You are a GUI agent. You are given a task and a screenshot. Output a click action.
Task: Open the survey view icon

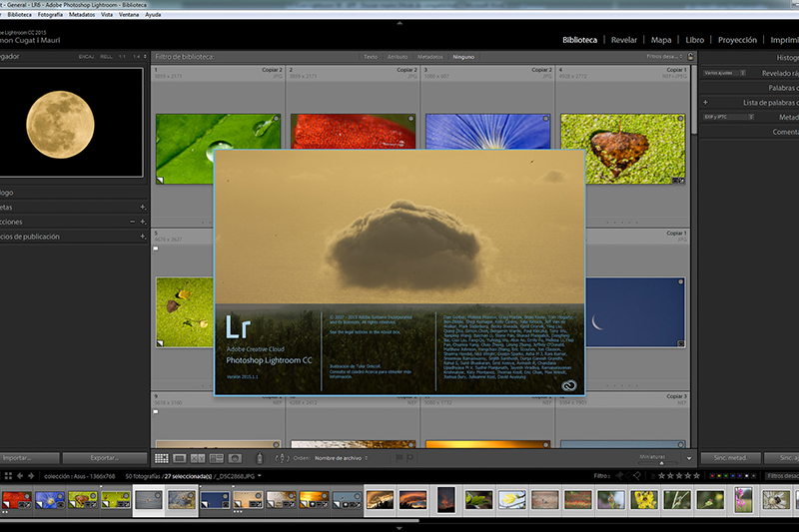(217, 458)
